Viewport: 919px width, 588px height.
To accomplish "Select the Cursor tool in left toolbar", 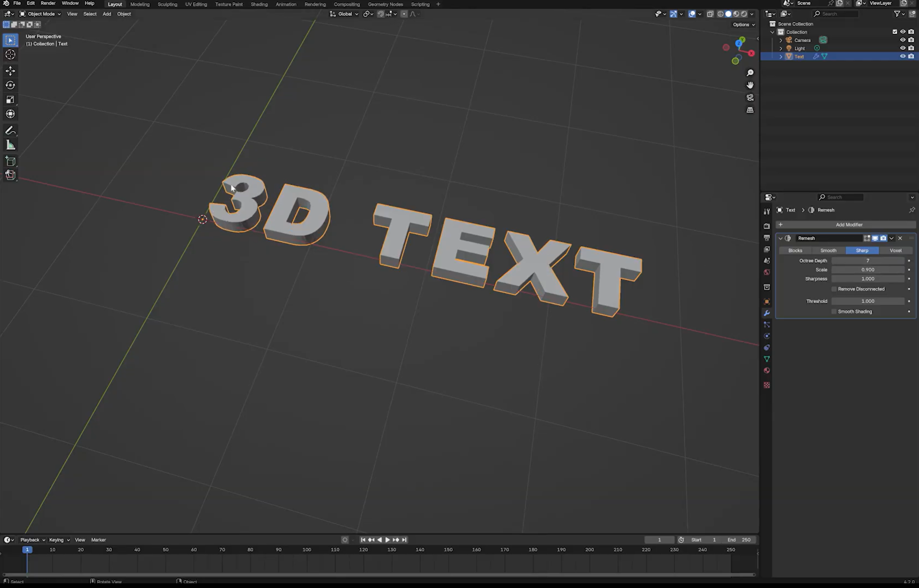I will 10,55.
